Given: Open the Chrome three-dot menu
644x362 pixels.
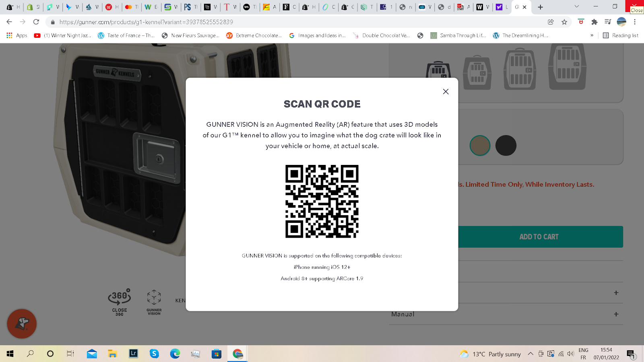Looking at the screenshot, I should coord(635,22).
